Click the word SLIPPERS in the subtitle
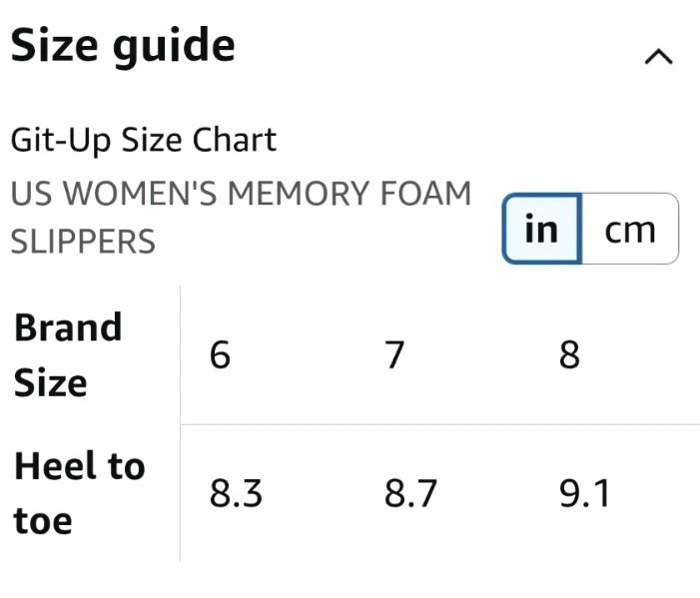Viewport: 700px width, 598px height. tap(83, 242)
